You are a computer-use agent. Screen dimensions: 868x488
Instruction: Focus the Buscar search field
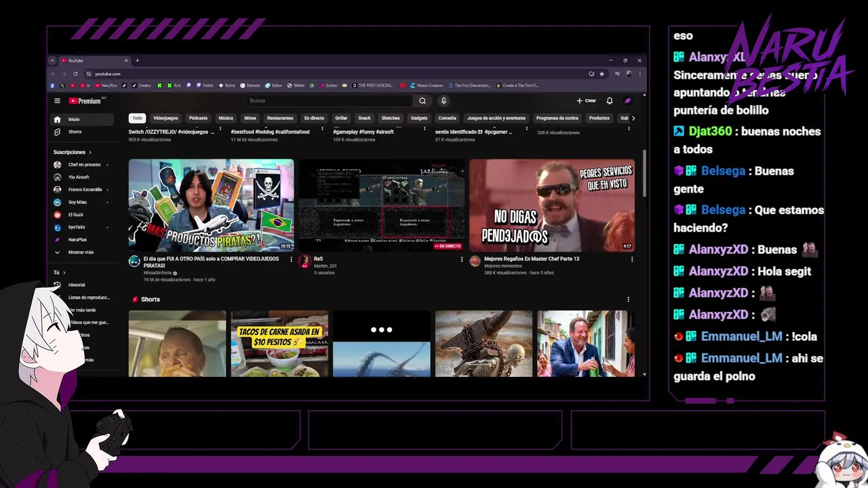329,101
